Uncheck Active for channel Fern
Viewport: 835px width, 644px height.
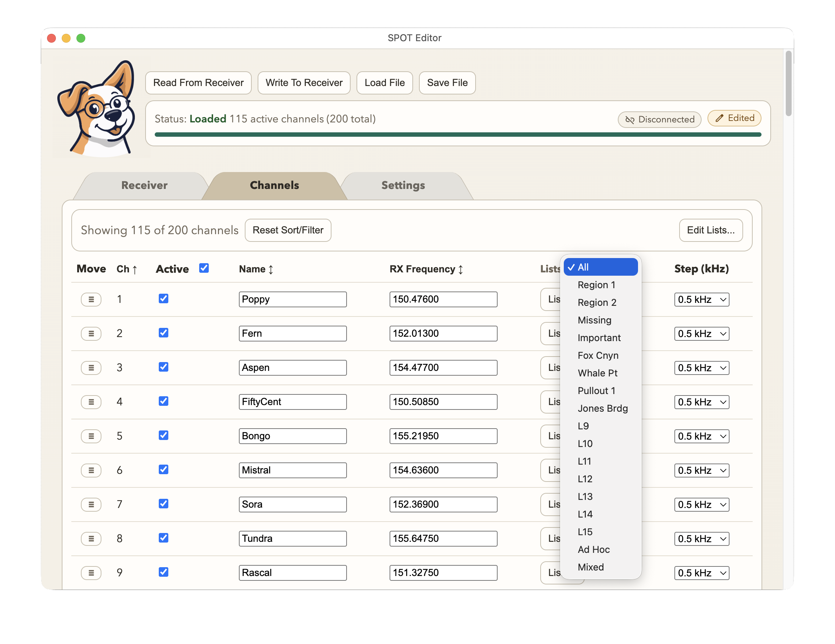[163, 333]
